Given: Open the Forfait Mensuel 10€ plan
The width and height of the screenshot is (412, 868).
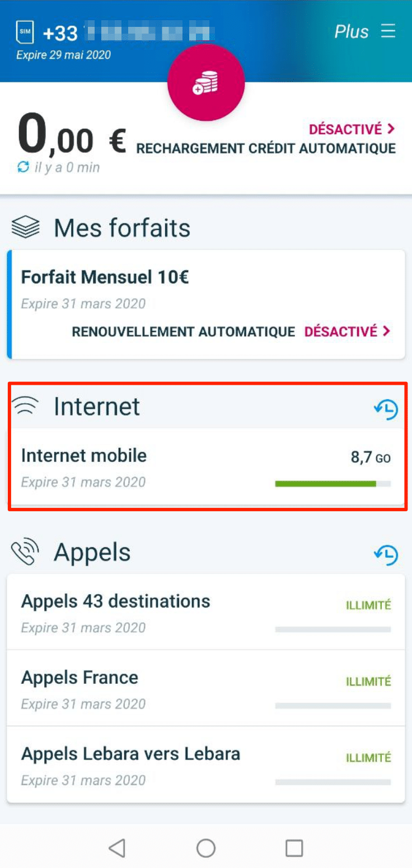Looking at the screenshot, I should click(105, 277).
